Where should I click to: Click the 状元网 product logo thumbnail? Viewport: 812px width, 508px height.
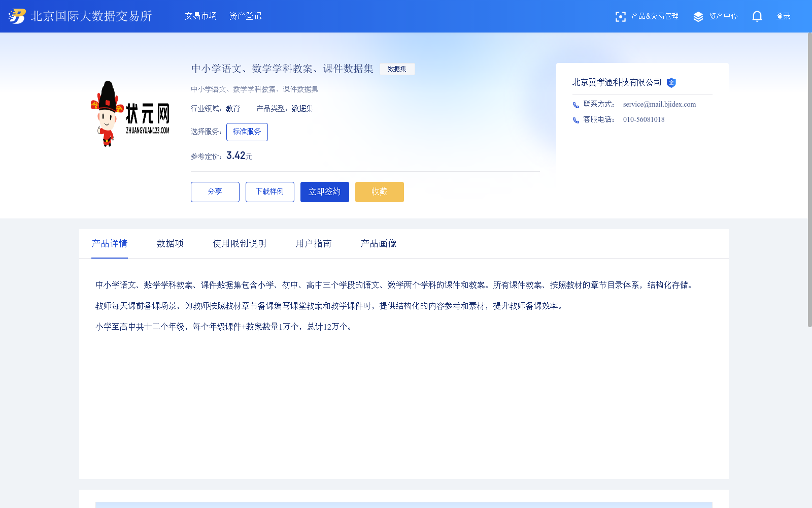[x=130, y=114]
